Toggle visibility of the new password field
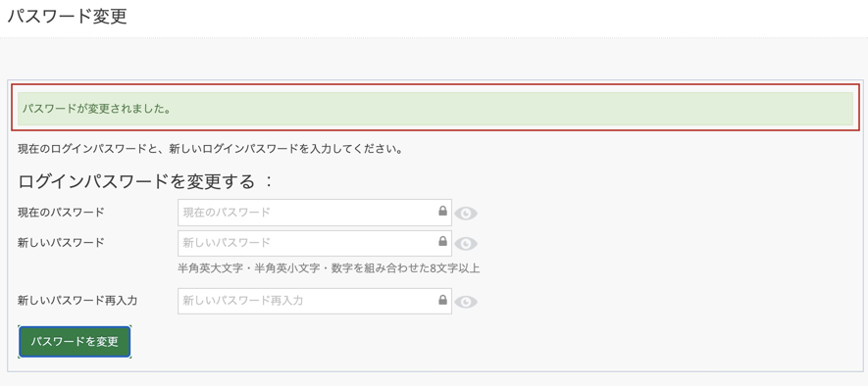Viewport: 868px width, 386px height. (466, 244)
